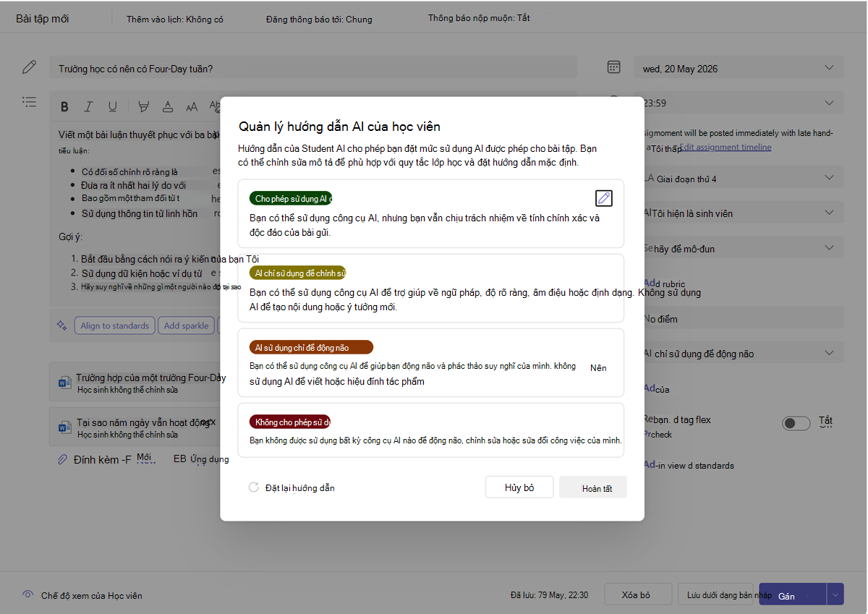Click the Hoàn tất button
Image resolution: width=868 pixels, height=614 pixels.
pos(593,487)
